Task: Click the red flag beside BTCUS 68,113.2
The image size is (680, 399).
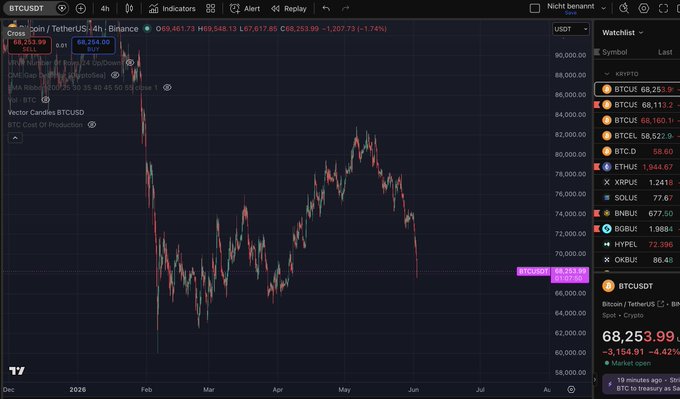Action: (597, 105)
